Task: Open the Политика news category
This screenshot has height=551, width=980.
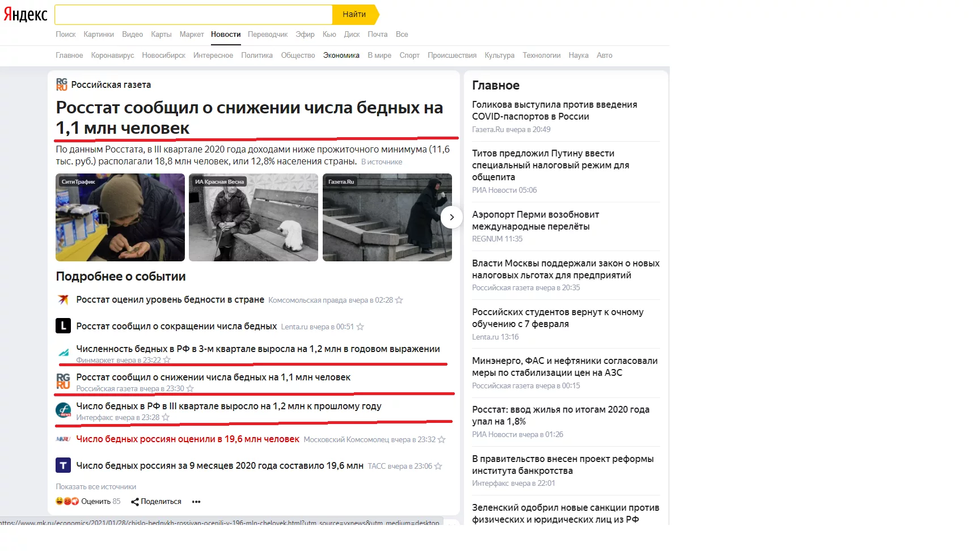Action: [x=257, y=55]
